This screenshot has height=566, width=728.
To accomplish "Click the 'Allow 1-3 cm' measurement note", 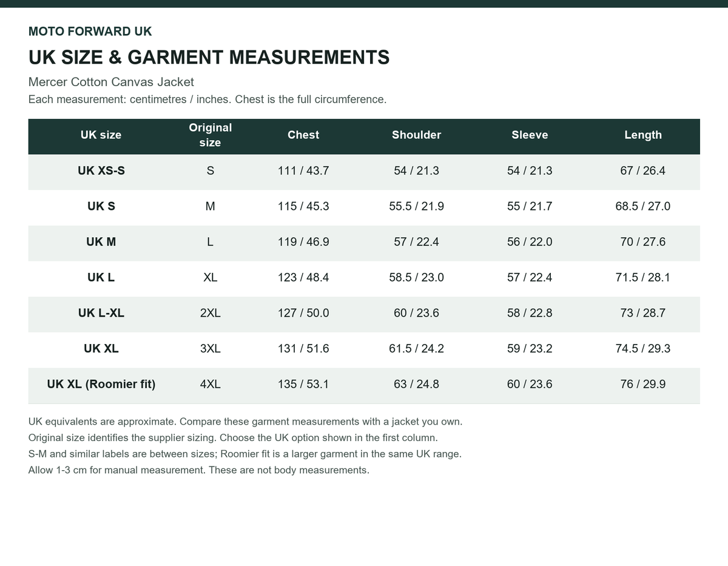I will point(198,470).
